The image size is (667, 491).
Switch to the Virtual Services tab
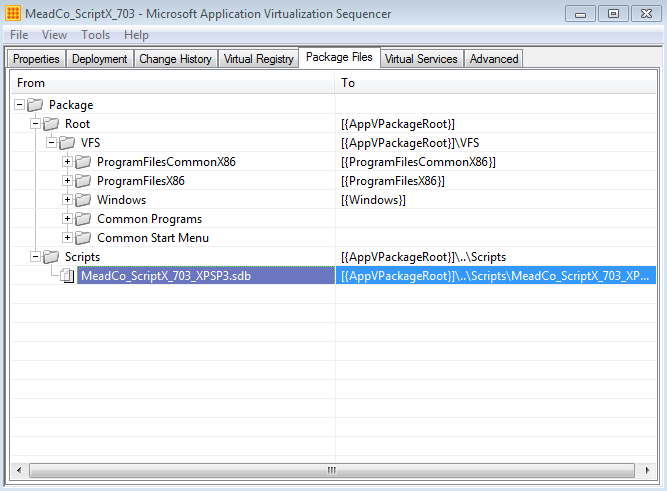coord(421,59)
